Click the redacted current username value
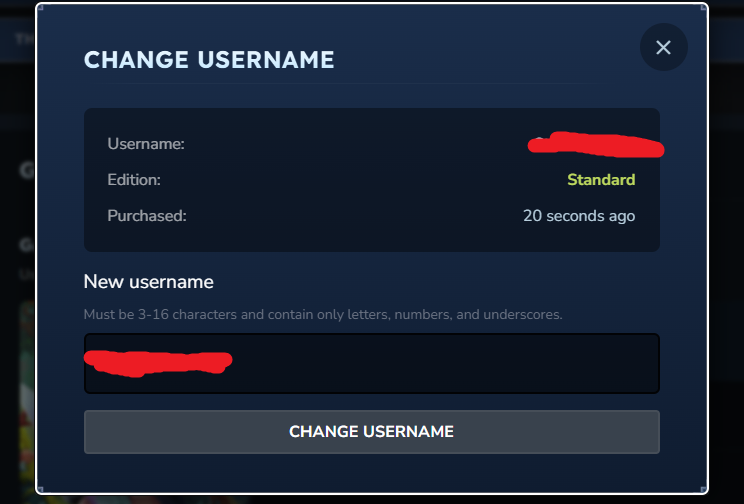The height and width of the screenshot is (504, 744). [597, 146]
